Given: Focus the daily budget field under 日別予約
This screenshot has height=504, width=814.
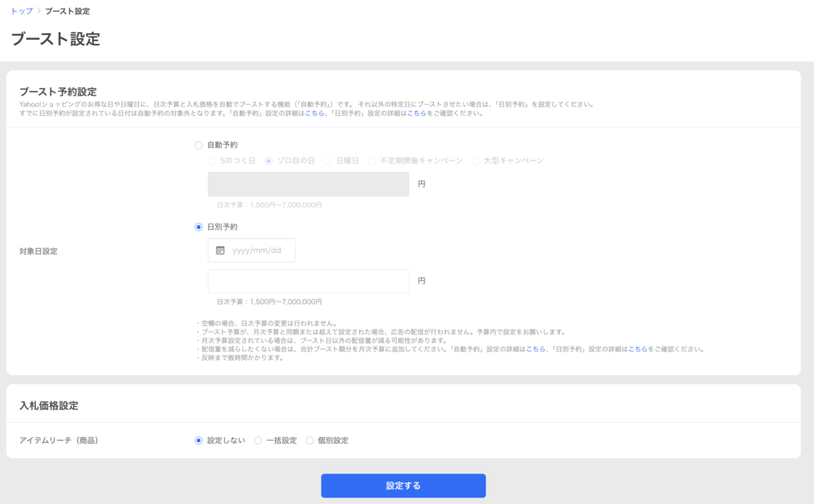Looking at the screenshot, I should [x=308, y=281].
